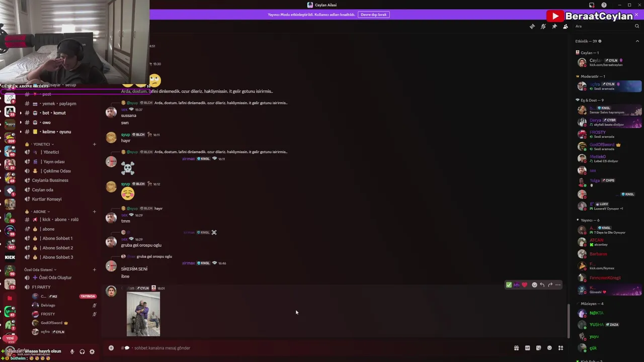
Task: Open the GIF picker icon
Action: tap(527, 348)
